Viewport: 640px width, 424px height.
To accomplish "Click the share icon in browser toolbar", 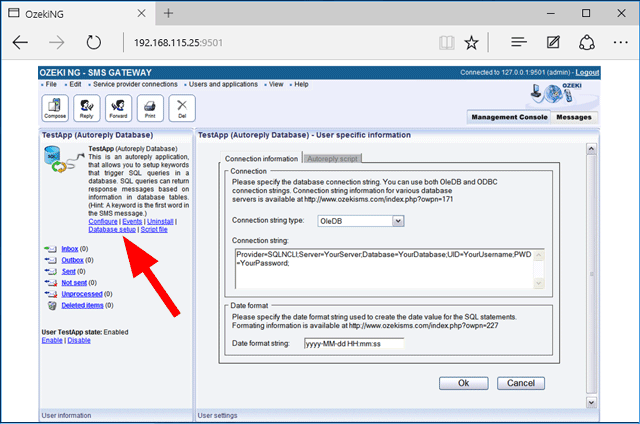I will [x=587, y=42].
